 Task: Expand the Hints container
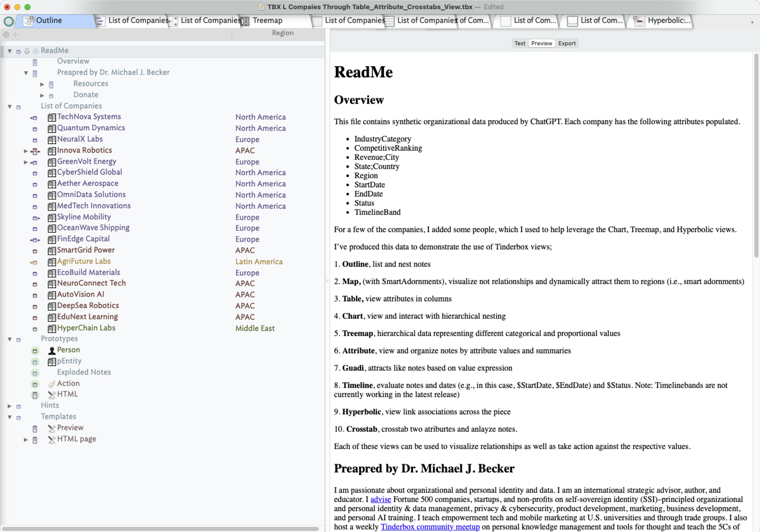click(10, 406)
